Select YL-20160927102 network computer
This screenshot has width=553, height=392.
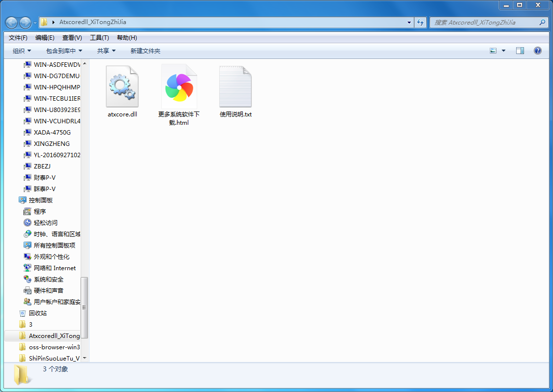52,155
